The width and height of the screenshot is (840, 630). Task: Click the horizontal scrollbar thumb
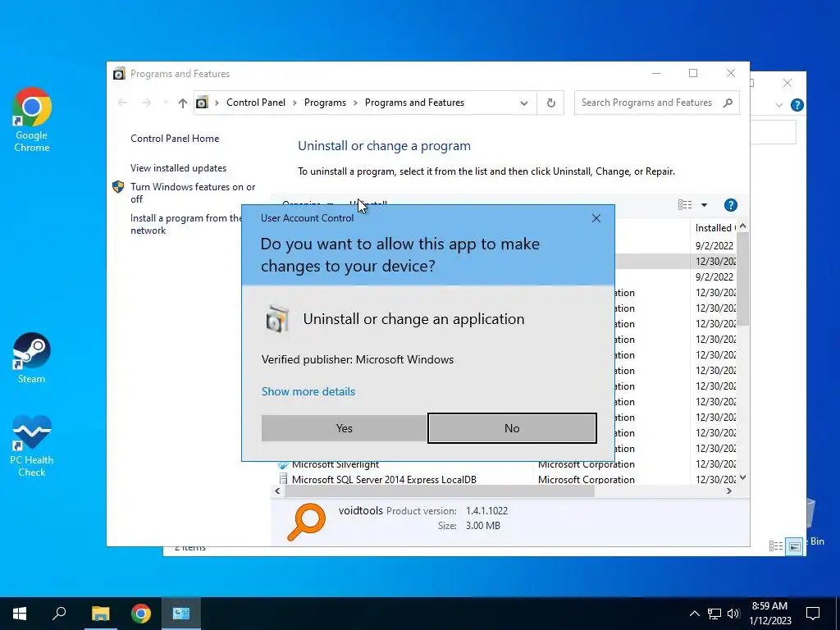click(x=438, y=491)
